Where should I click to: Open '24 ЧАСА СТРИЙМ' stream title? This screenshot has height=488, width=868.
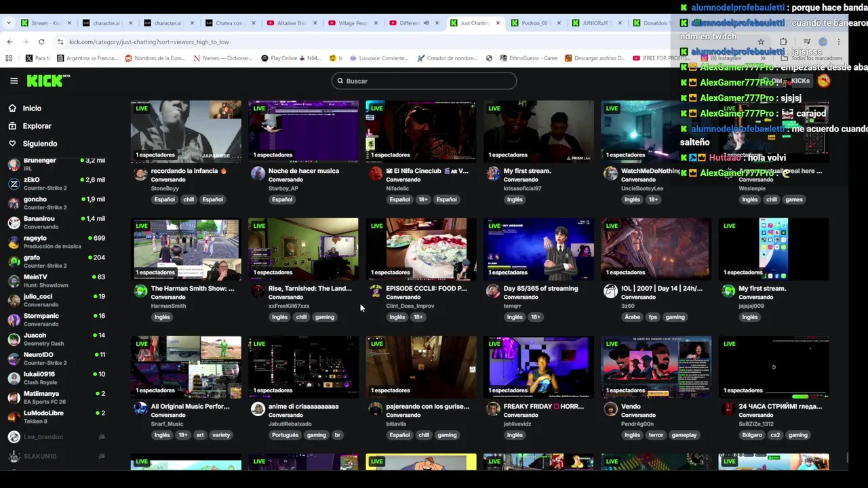click(x=780, y=407)
